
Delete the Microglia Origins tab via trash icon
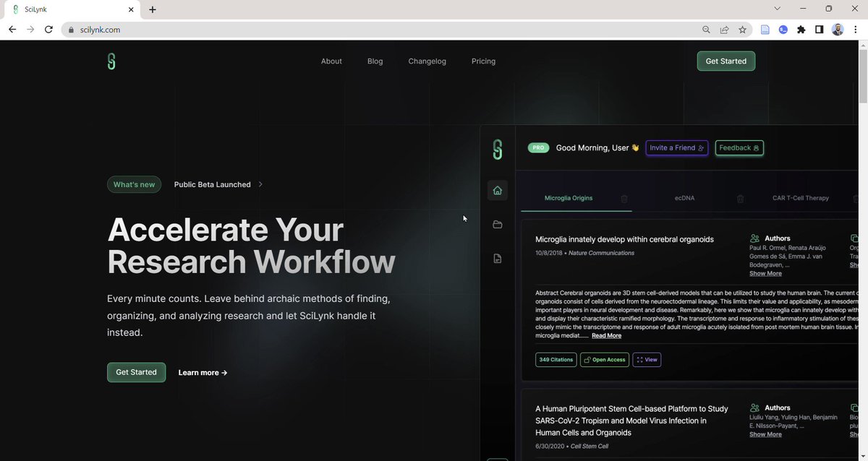[x=624, y=199]
